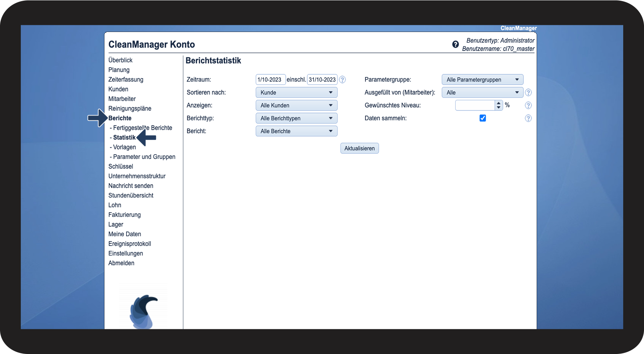Select Zeiterfassung in the sidebar
This screenshot has height=354, width=644.
tap(126, 79)
